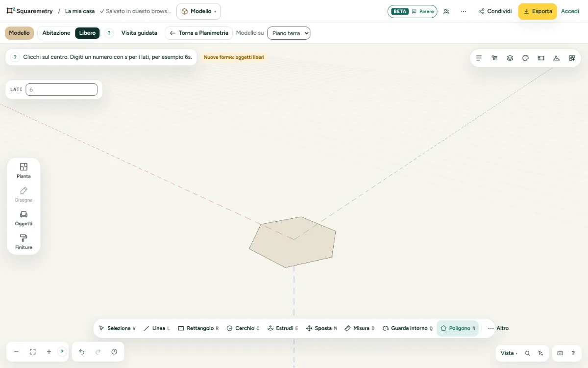Open the color palette icon panel
588x368 pixels.
[x=525, y=58]
